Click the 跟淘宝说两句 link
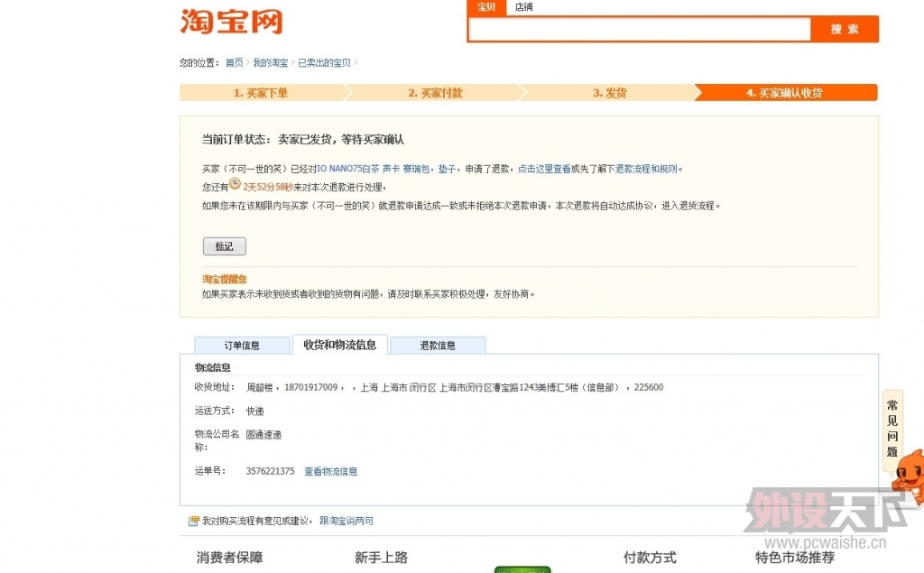 point(346,521)
